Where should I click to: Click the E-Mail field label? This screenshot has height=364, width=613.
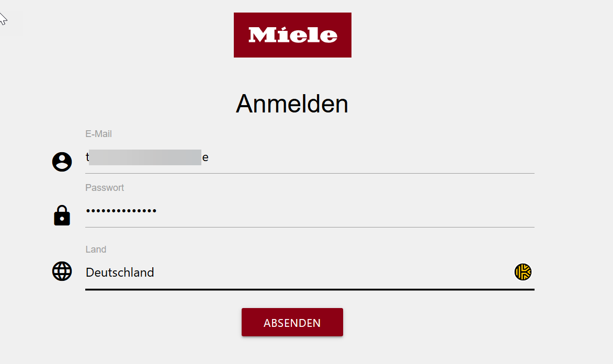click(x=98, y=134)
